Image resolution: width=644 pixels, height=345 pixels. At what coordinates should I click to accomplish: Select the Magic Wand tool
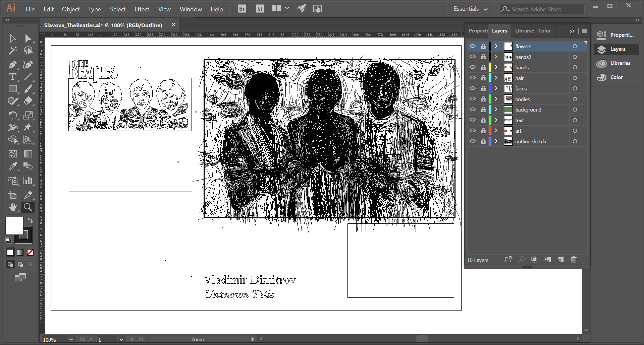click(x=13, y=51)
